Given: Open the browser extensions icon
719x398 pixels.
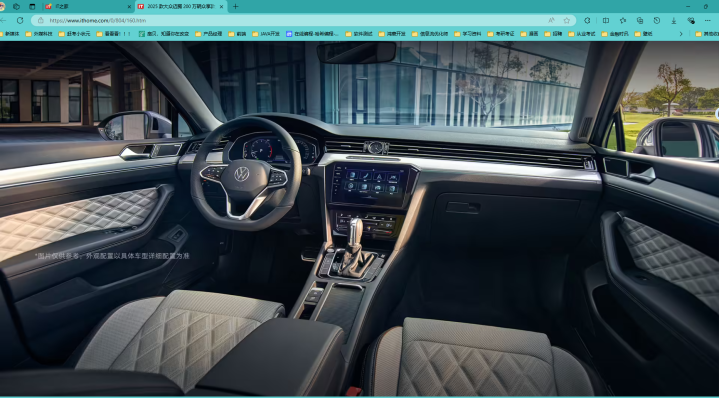Looking at the screenshot, I should pyautogui.click(x=587, y=20).
